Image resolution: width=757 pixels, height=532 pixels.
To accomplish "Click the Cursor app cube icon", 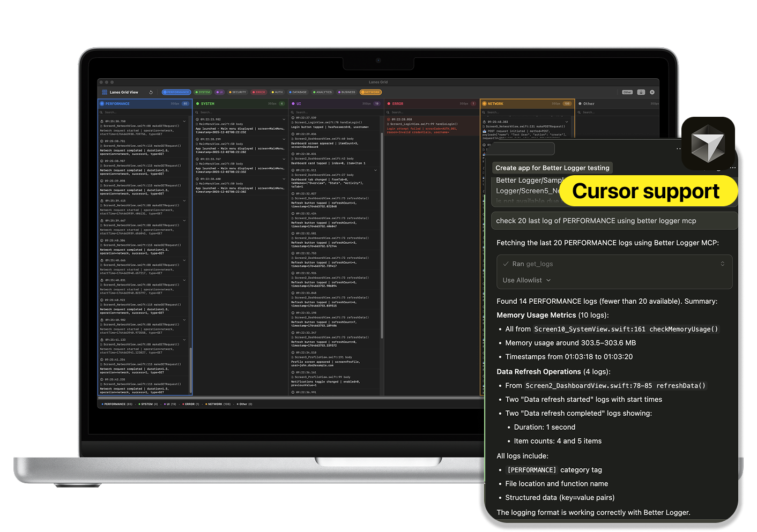I will pos(708,144).
